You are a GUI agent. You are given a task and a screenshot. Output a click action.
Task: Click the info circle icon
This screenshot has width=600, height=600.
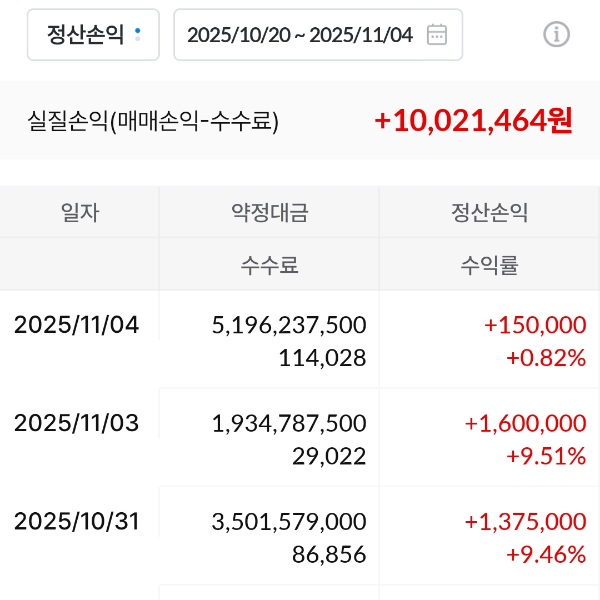click(556, 35)
